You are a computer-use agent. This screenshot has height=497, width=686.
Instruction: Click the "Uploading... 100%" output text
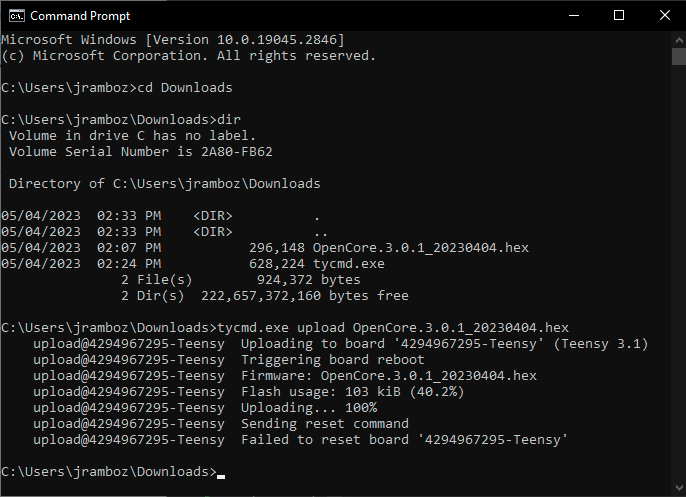[x=309, y=408]
